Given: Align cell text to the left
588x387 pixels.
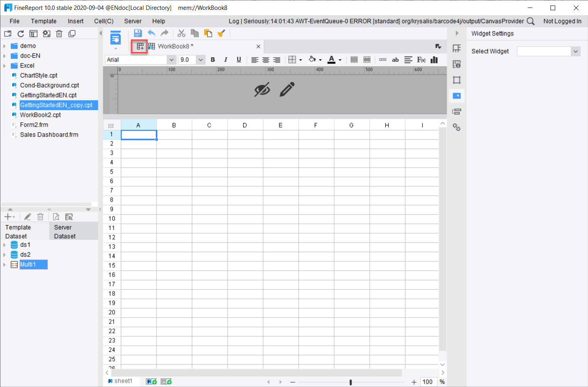Looking at the screenshot, I should click(x=255, y=60).
